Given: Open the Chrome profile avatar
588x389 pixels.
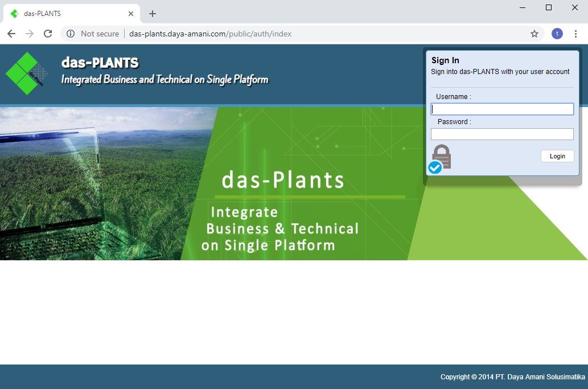Looking at the screenshot, I should pos(557,34).
